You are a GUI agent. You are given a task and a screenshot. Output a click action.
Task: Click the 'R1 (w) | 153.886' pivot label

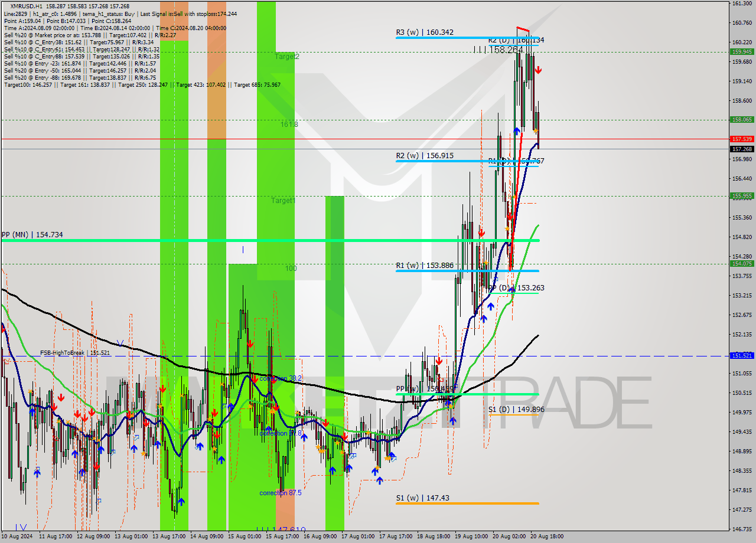[425, 266]
